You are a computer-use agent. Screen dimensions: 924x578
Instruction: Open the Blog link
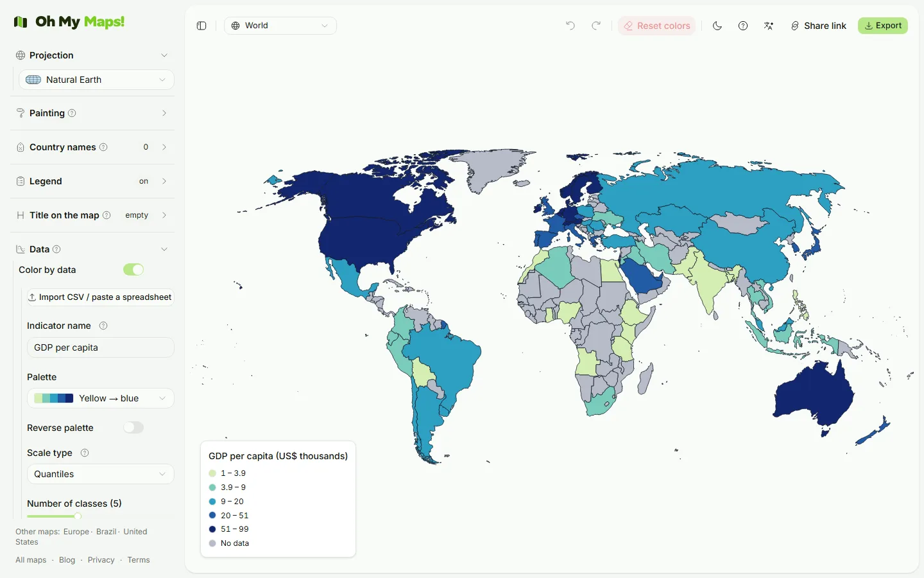[x=67, y=560]
